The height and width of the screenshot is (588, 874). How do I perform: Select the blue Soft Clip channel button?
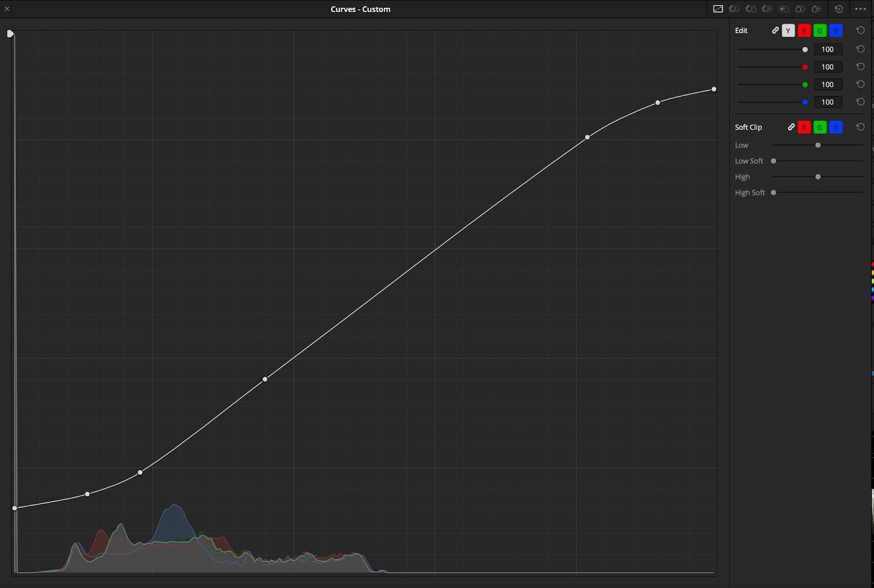point(836,127)
